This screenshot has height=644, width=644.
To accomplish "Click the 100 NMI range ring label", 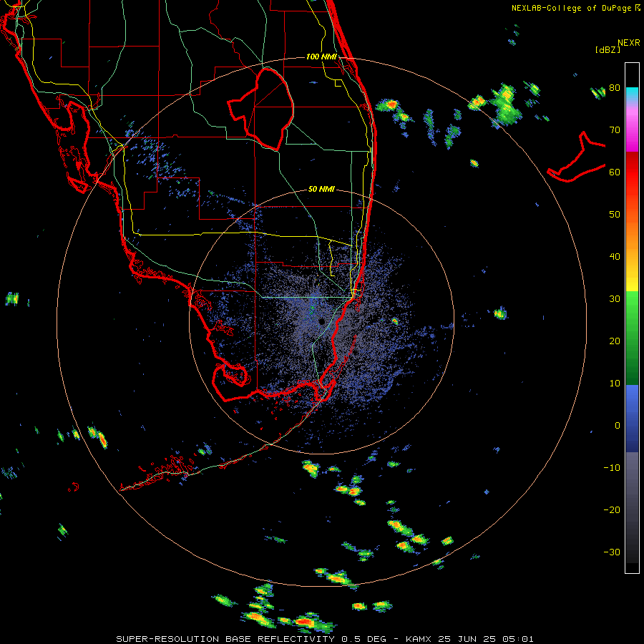I will click(x=321, y=57).
